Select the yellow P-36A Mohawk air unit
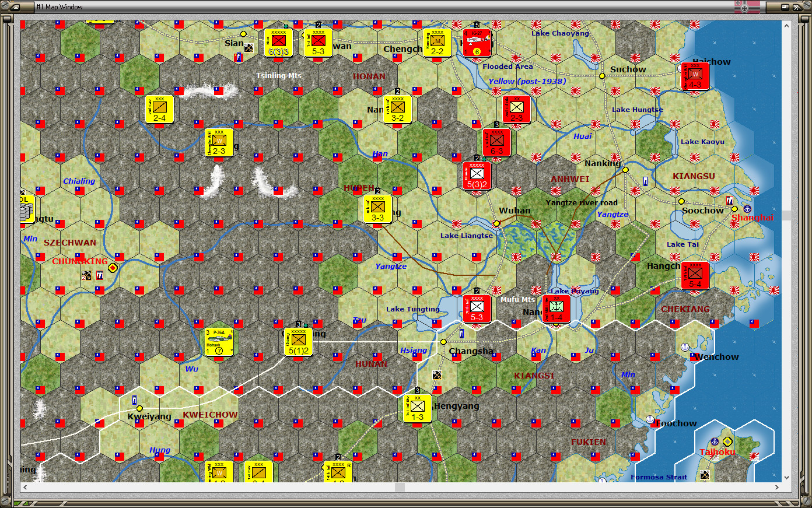The image size is (812, 508). click(x=219, y=342)
